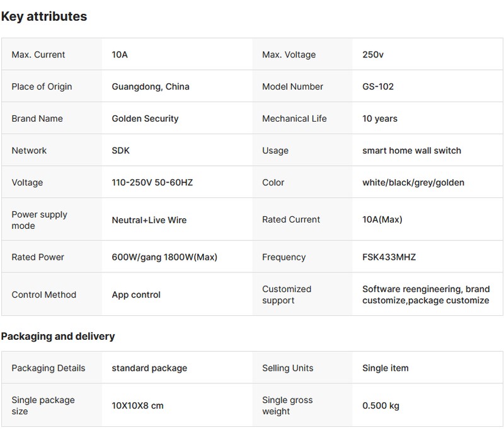Click Guangdong, China origin value
Image resolution: width=504 pixels, height=430 pixels.
(x=150, y=86)
